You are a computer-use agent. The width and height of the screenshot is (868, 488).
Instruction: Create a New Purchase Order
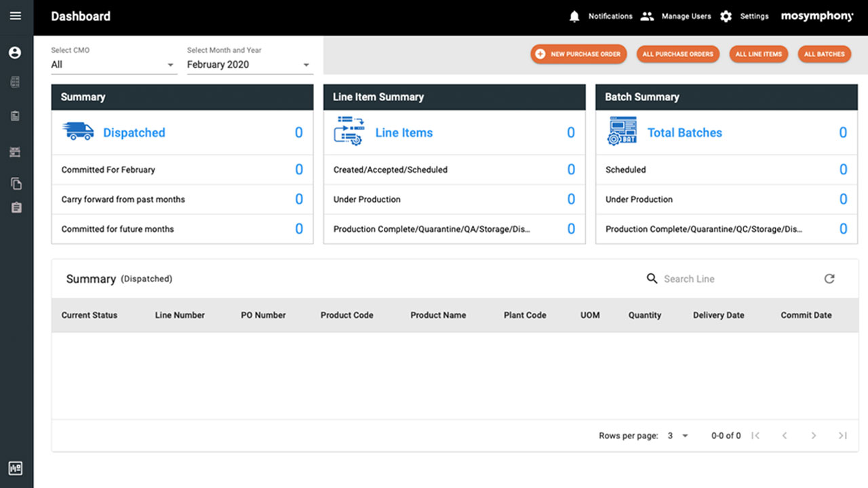(578, 54)
